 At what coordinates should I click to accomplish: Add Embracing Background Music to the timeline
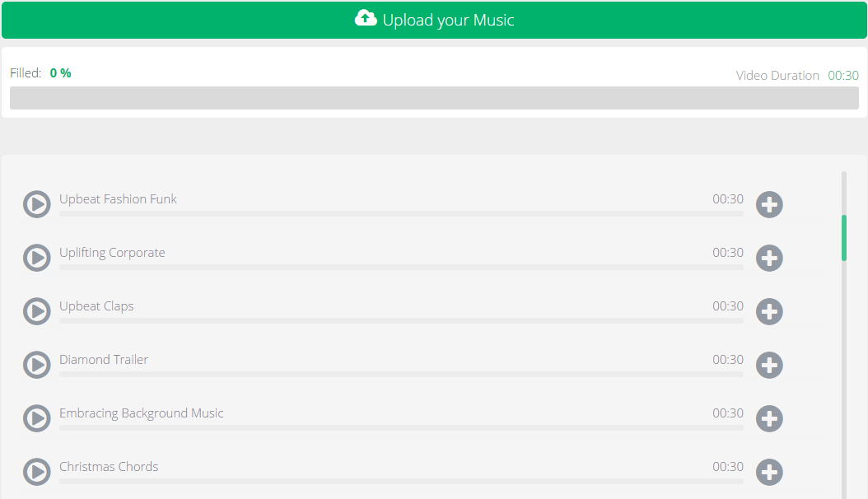click(769, 418)
